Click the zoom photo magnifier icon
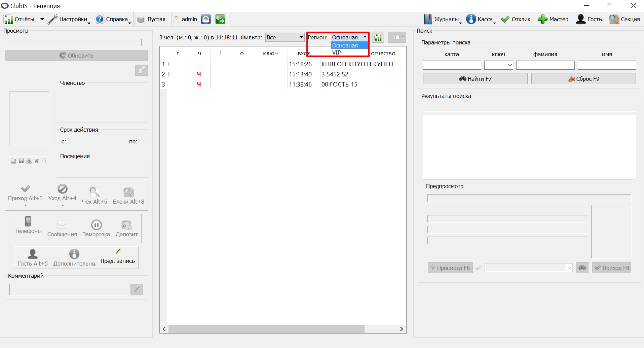The height and width of the screenshot is (348, 644). (44, 161)
